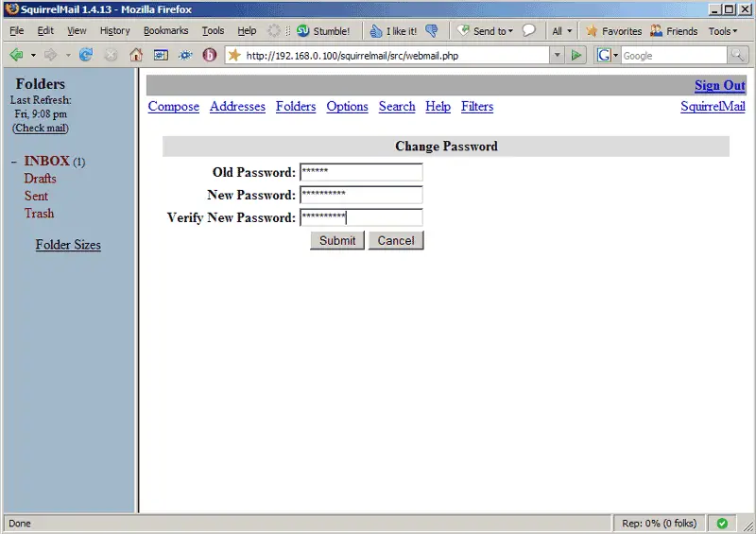Collapse the INBOX folder tree
The height and width of the screenshot is (534, 756).
point(14,162)
